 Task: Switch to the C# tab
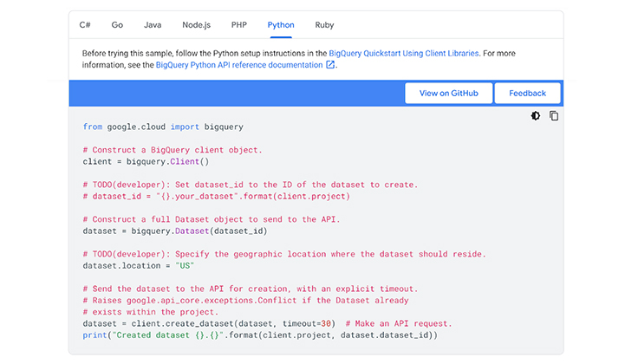point(85,25)
